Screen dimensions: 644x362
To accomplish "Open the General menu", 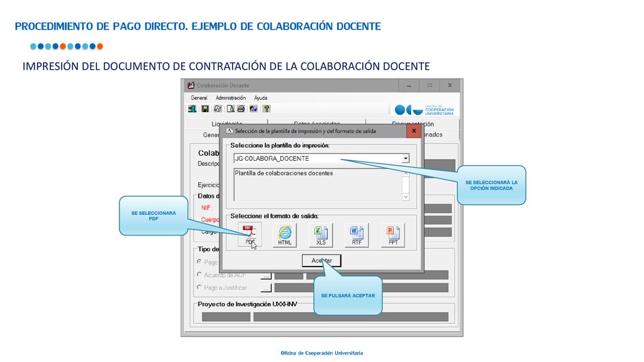I will click(199, 97).
